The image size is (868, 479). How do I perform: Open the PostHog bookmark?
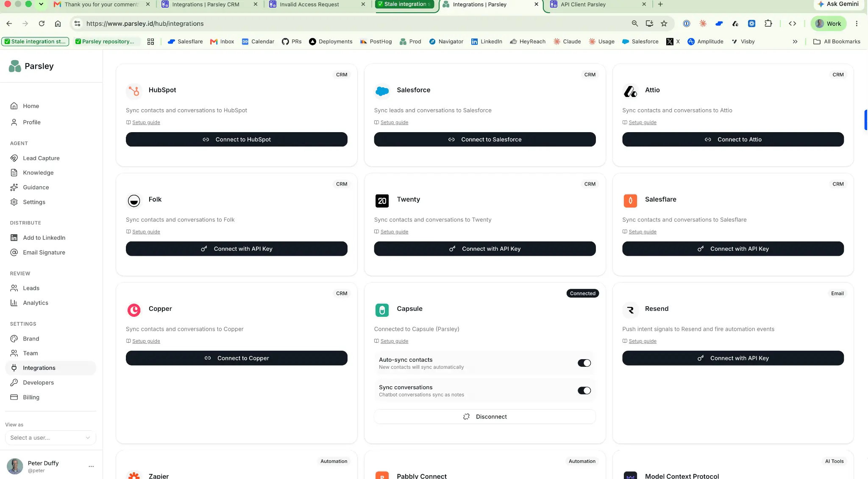[x=376, y=42]
